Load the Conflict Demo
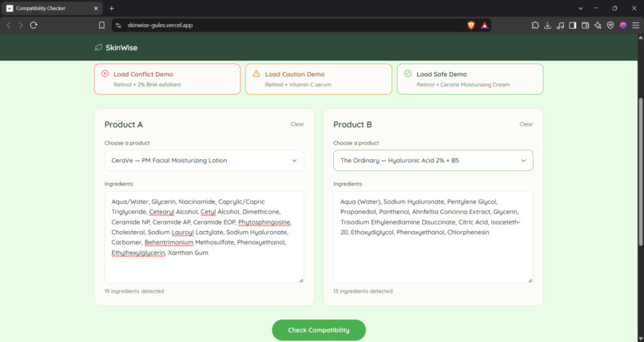This screenshot has width=644, height=342. (x=167, y=79)
